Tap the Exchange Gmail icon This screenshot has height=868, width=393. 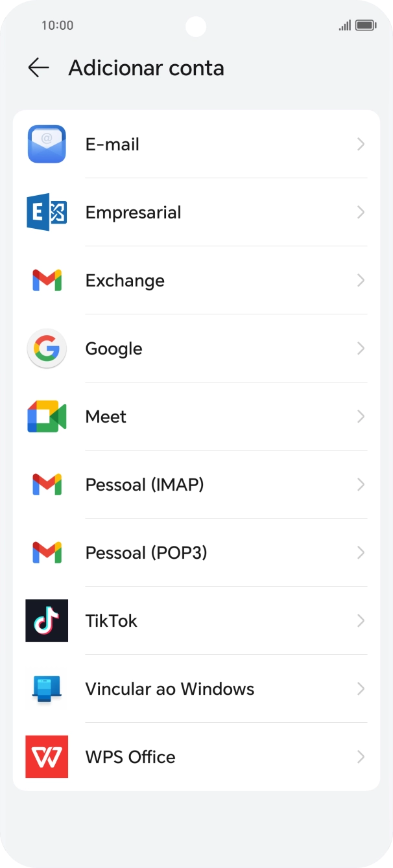(46, 280)
